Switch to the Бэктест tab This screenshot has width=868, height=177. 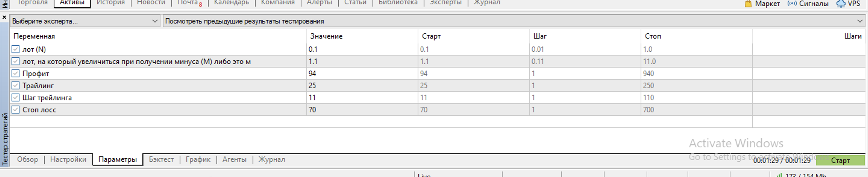point(161,159)
